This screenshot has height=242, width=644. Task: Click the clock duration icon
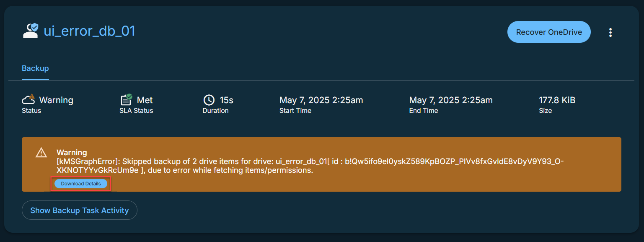pyautogui.click(x=209, y=100)
